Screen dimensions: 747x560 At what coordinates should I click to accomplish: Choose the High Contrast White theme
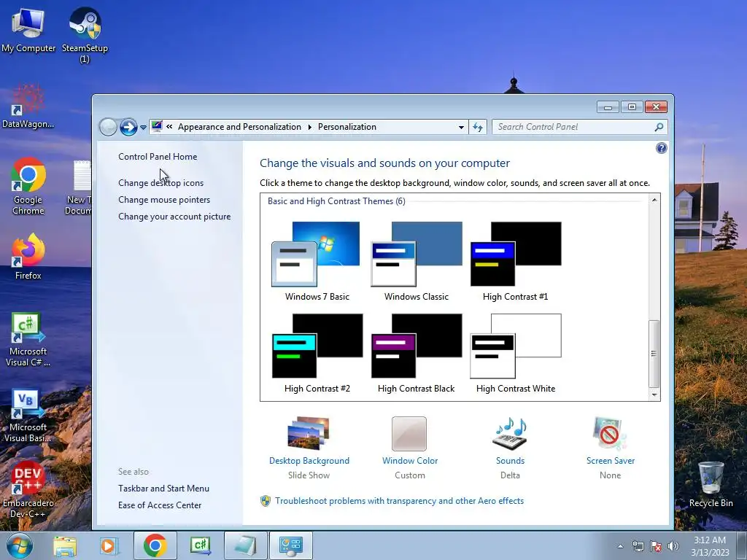point(516,353)
